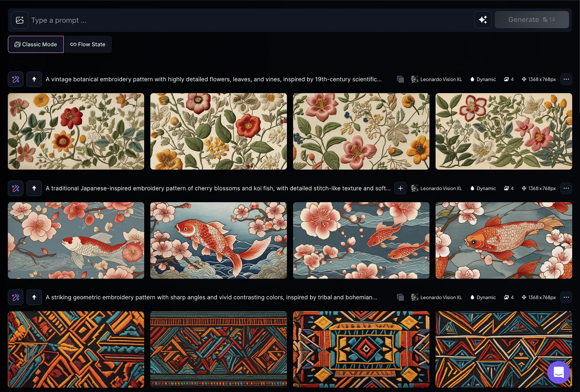Click up-arrow reuse prompt icon for botanical row
The height and width of the screenshot is (392, 580).
[x=34, y=79]
